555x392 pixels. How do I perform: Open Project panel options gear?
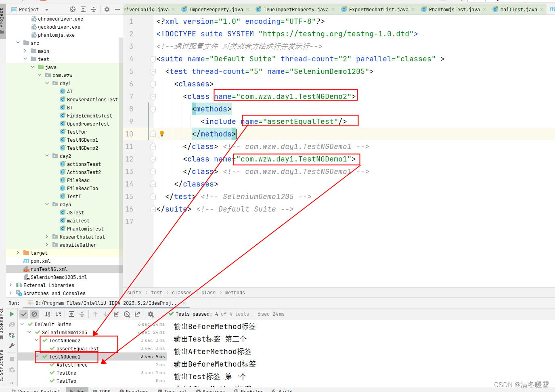tap(107, 9)
